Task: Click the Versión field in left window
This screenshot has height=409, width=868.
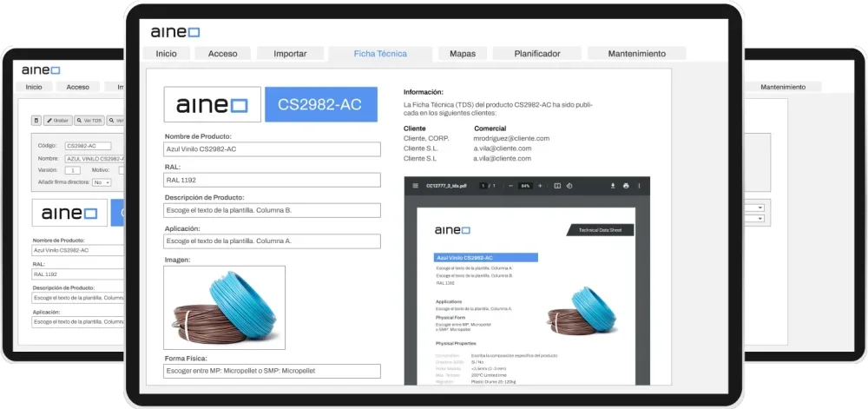Action: tap(73, 170)
